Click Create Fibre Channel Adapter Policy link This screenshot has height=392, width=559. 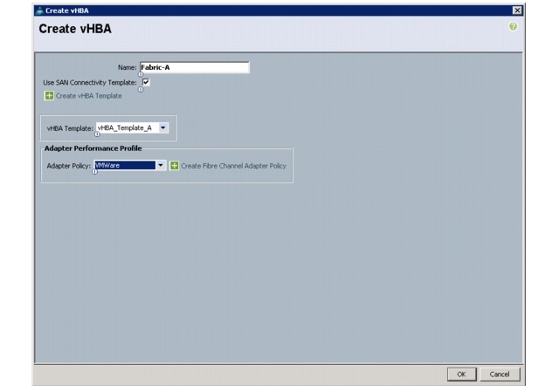pyautogui.click(x=233, y=166)
